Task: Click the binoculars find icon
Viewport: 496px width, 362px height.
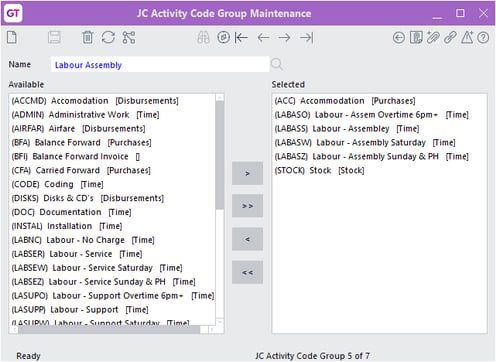Action: tap(203, 37)
